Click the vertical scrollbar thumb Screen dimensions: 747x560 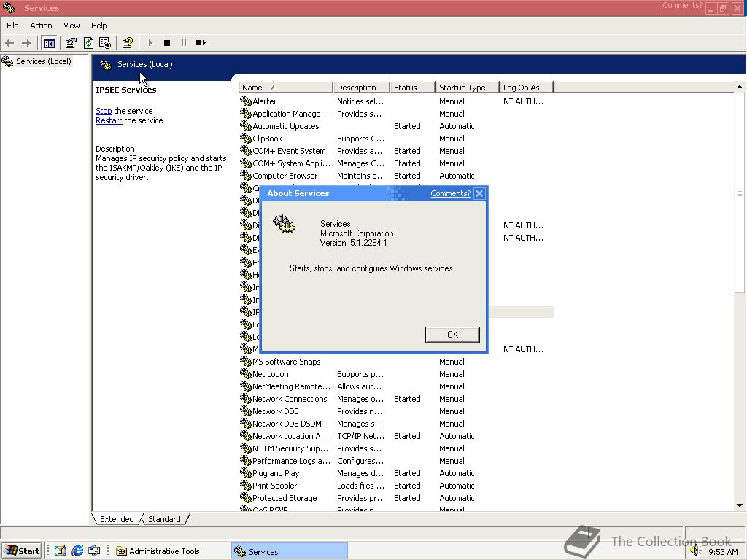(740, 192)
